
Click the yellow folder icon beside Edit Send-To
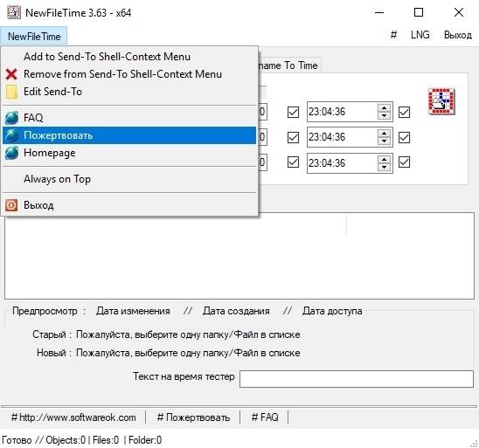click(11, 92)
